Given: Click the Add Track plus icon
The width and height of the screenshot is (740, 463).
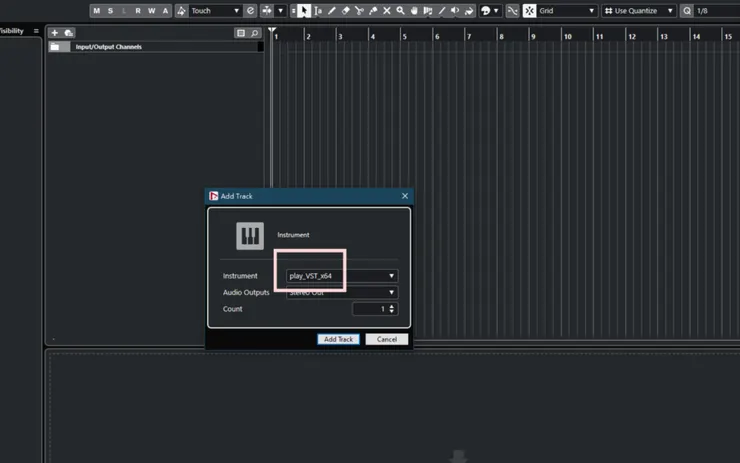Looking at the screenshot, I should [x=55, y=33].
